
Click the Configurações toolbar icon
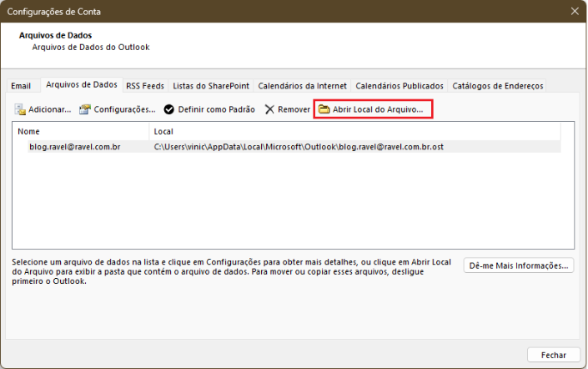(85, 109)
